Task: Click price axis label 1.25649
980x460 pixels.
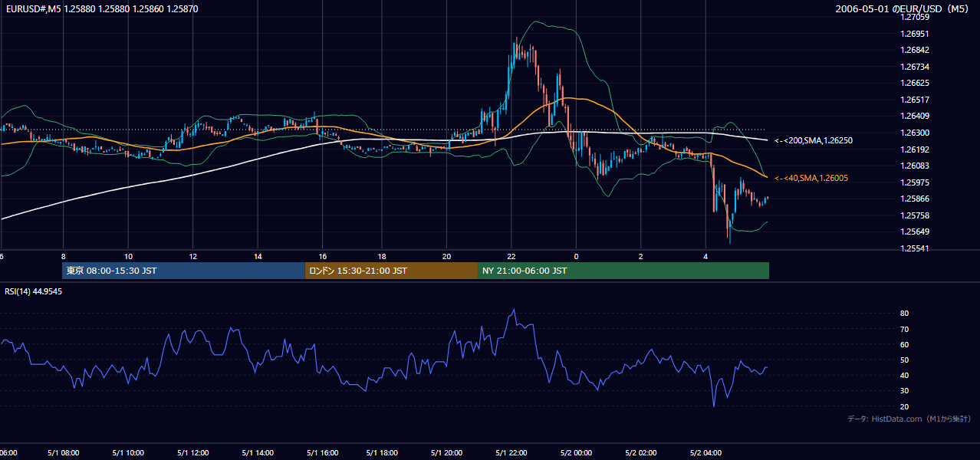Action: coord(914,232)
